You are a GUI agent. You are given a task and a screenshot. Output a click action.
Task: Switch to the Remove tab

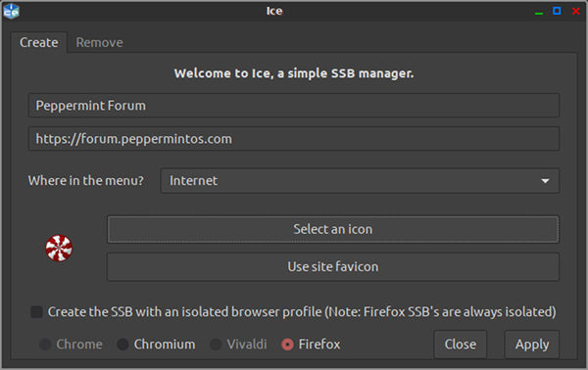point(99,42)
